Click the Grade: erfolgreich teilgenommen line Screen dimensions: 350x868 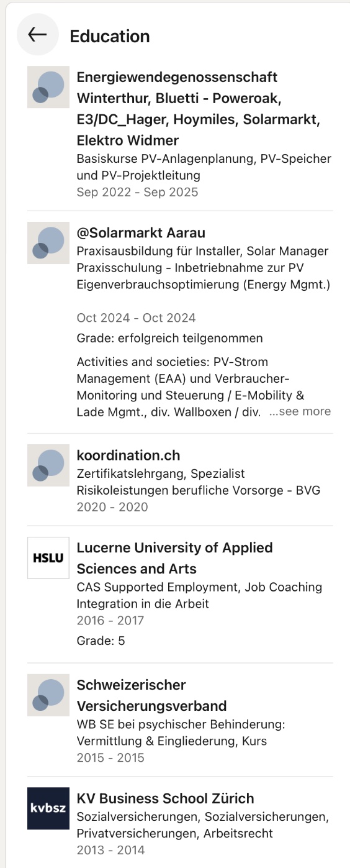click(169, 339)
